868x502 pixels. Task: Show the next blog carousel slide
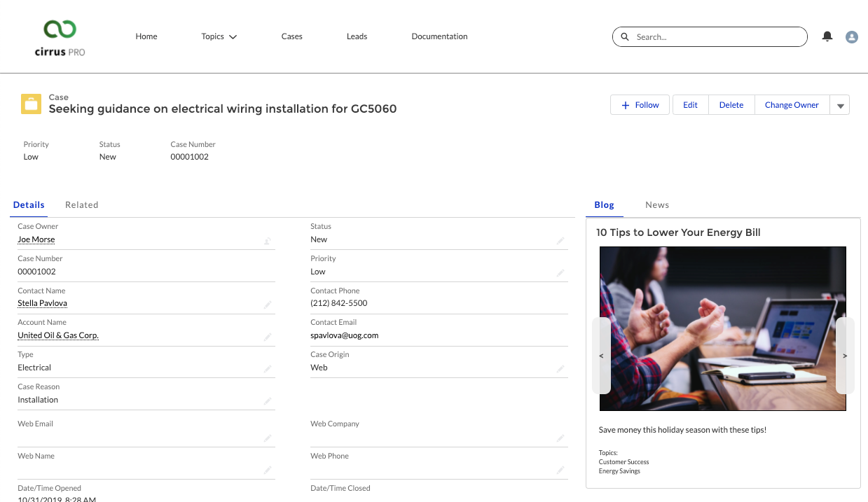845,356
